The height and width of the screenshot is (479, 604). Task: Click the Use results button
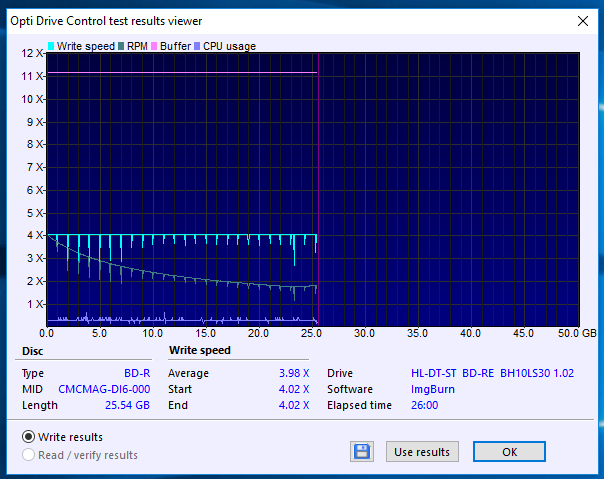point(422,452)
